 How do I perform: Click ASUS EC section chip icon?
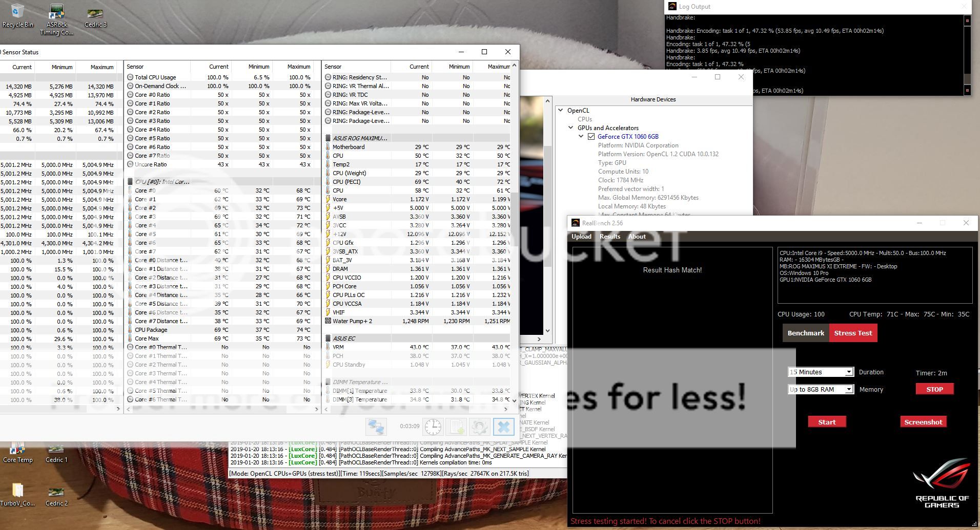click(328, 338)
